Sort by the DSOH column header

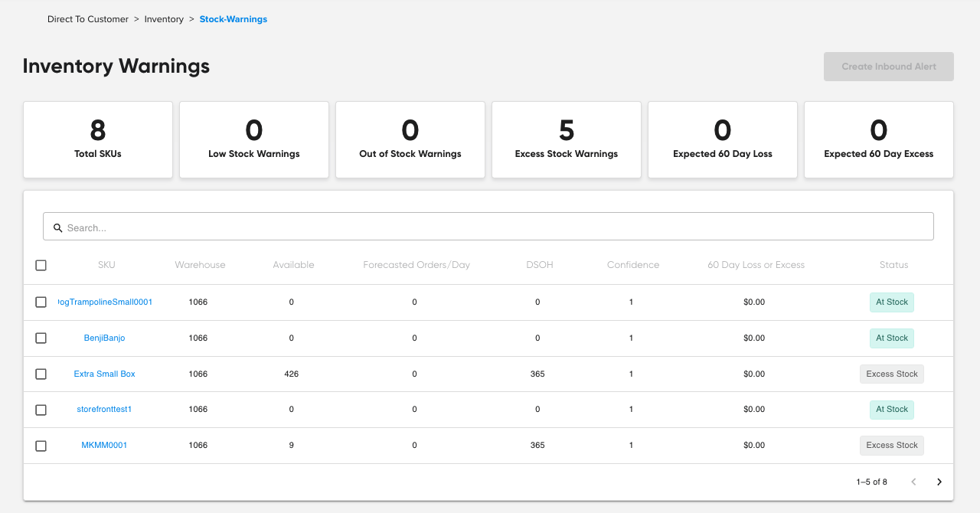click(x=539, y=265)
